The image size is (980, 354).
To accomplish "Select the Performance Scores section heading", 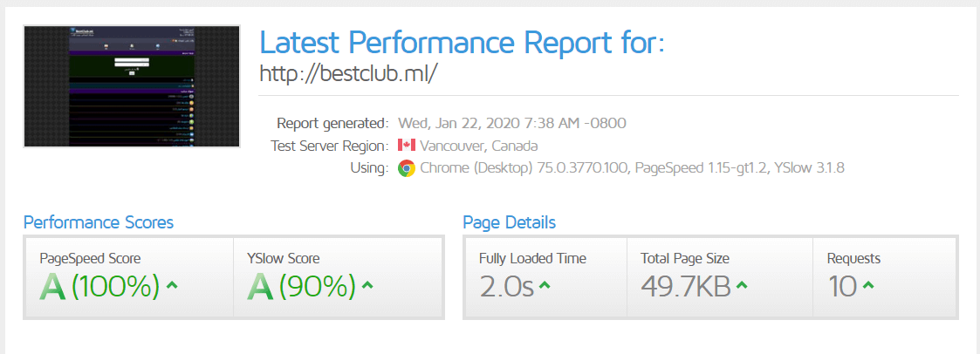I will [99, 222].
